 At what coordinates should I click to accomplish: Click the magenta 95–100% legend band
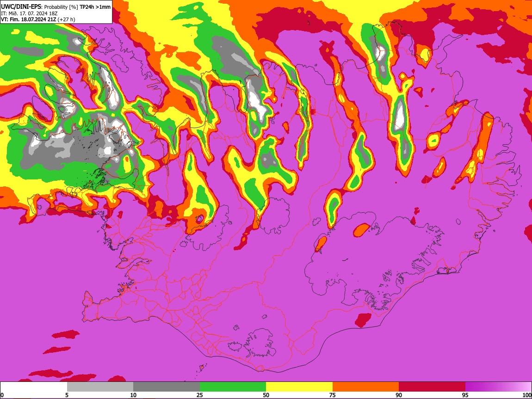[x=498, y=387]
